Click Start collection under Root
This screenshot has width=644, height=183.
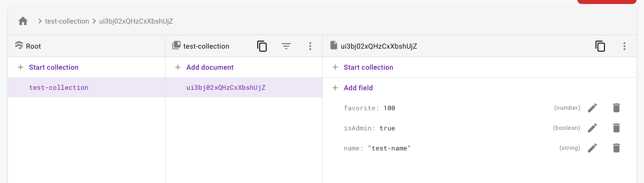[x=48, y=67]
